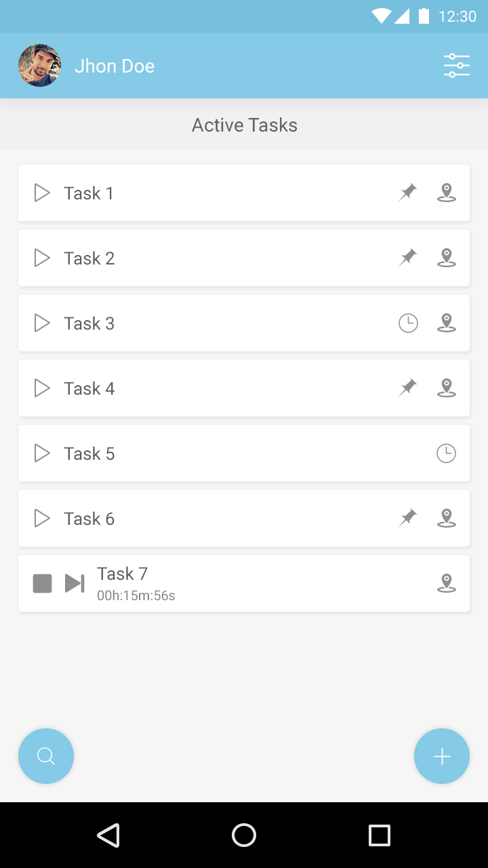Start Task 5 using its play icon

(x=42, y=454)
